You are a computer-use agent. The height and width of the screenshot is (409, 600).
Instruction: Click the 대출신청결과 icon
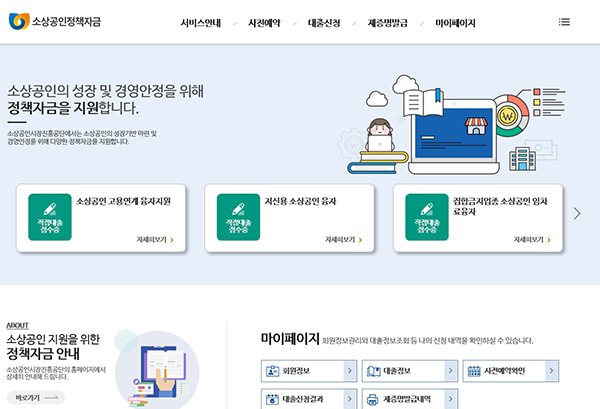click(272, 400)
